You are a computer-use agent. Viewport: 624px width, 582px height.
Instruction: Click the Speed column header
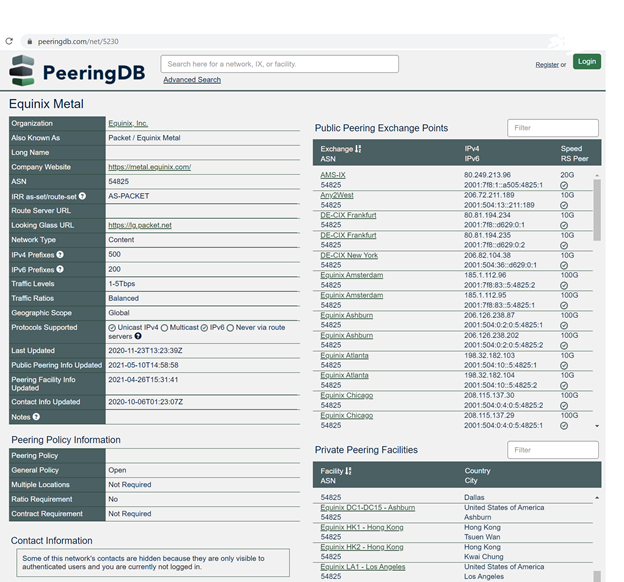571,148
